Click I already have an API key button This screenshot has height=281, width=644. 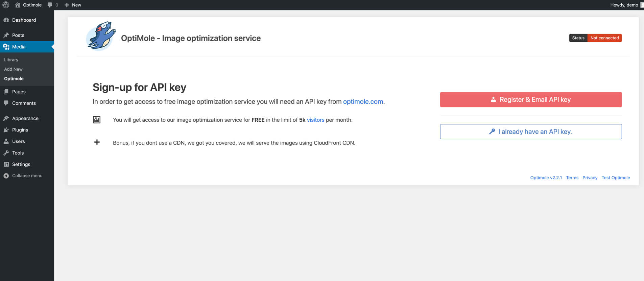531,132
